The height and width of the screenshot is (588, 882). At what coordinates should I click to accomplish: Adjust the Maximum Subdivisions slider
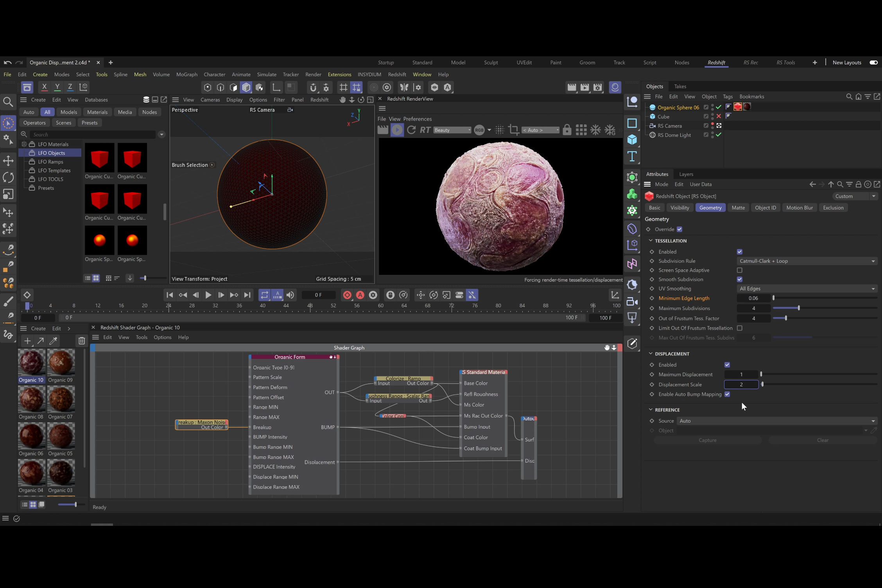click(x=798, y=308)
